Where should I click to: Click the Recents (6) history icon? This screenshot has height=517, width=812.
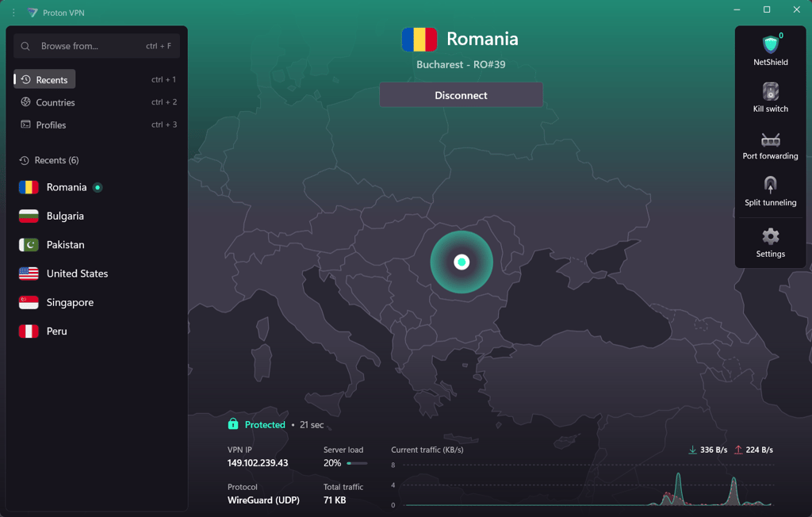24,161
